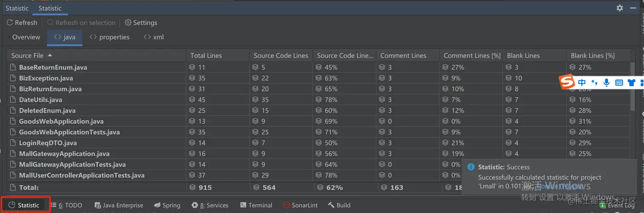Select the DeletedEnum.java row name
The height and width of the screenshot is (213, 644).
(47, 111)
